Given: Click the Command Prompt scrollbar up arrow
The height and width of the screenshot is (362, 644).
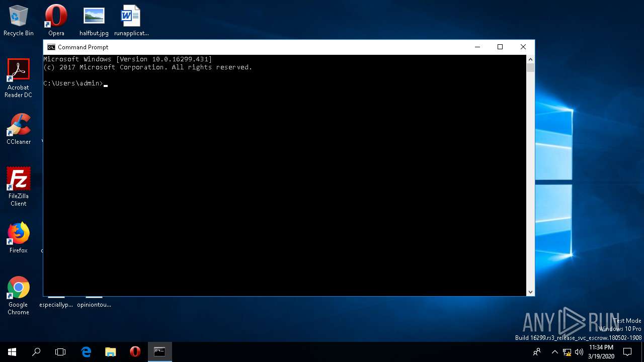Looking at the screenshot, I should point(530,59).
